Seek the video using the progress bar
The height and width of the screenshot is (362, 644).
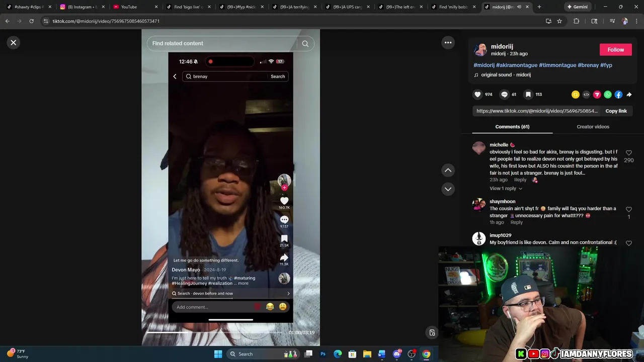click(215, 332)
